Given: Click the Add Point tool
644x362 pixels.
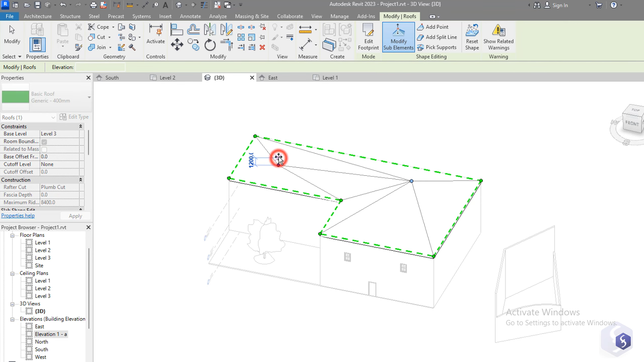Looking at the screenshot, I should (x=435, y=27).
